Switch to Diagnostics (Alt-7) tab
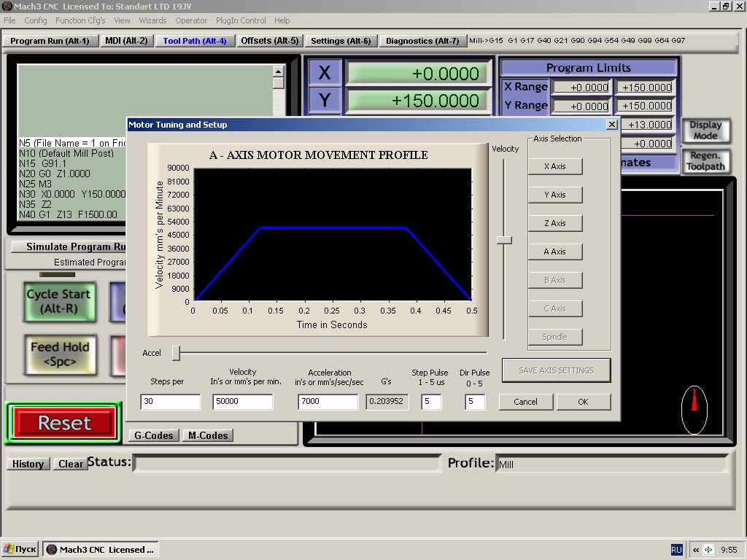The width and height of the screenshot is (747, 560). (422, 41)
